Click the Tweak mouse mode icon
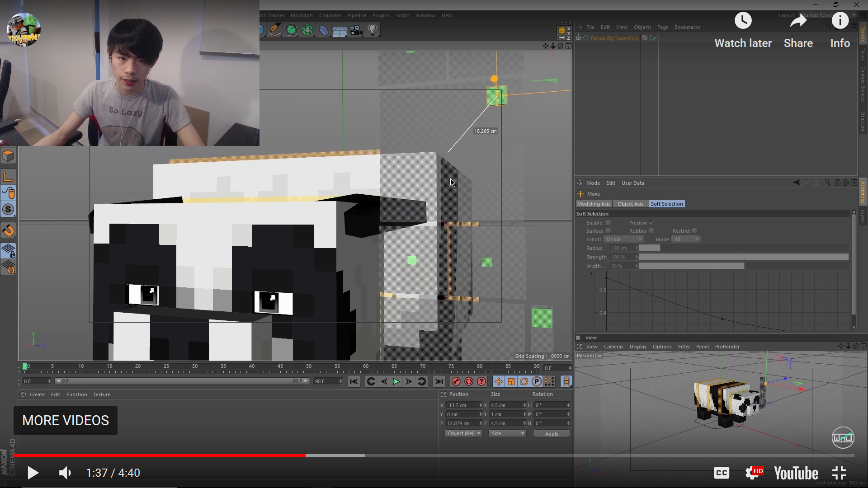 point(8,193)
